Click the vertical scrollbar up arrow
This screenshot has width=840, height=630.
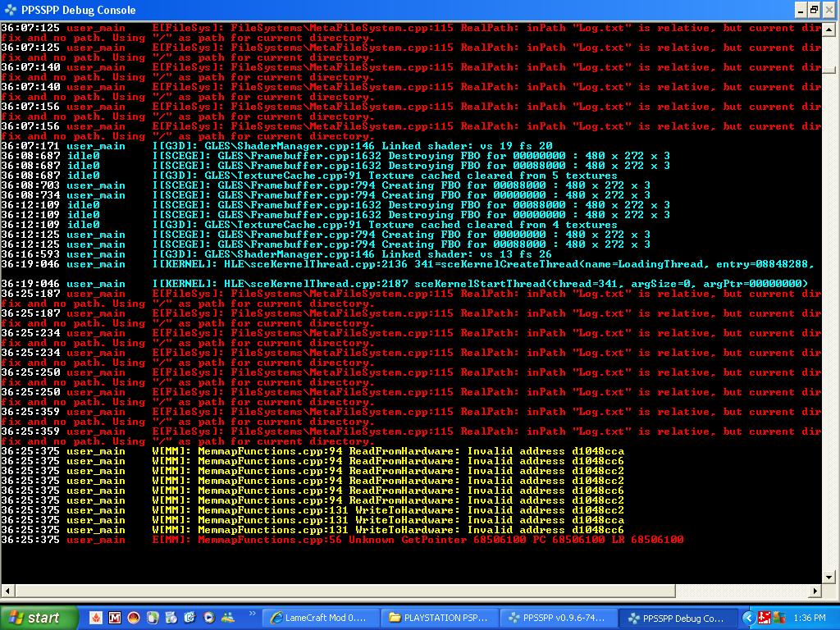point(831,28)
